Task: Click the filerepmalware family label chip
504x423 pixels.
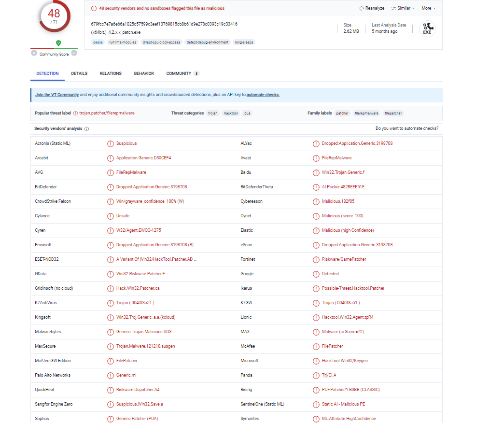Action: (366, 113)
